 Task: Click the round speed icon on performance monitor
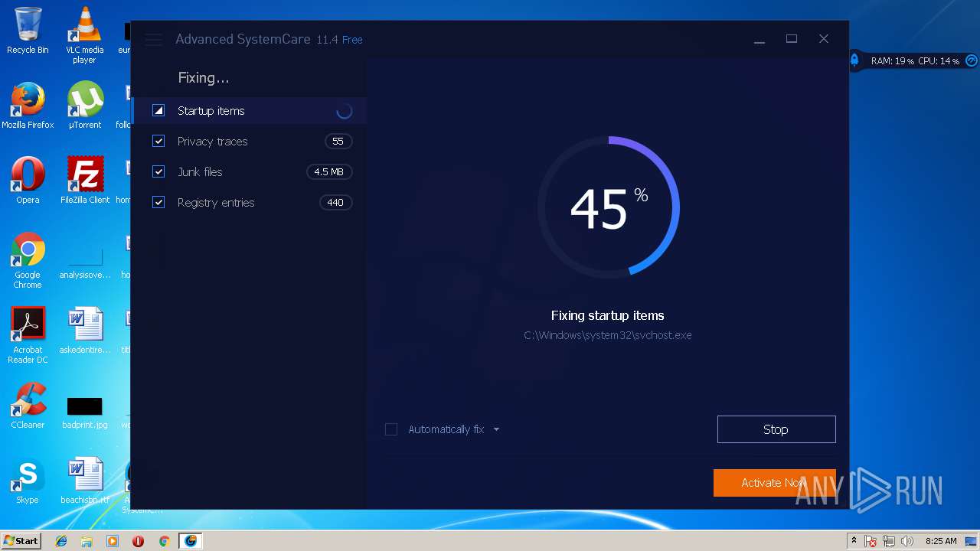point(971,60)
